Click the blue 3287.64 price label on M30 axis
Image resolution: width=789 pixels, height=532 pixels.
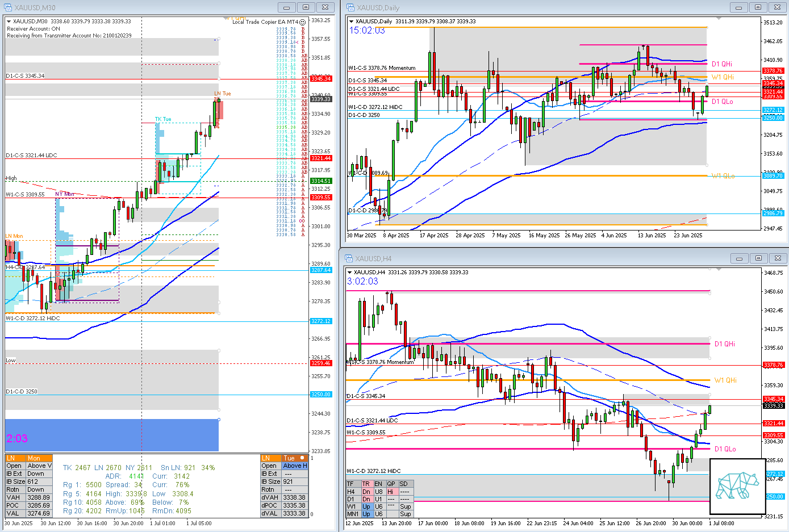pyautogui.click(x=321, y=270)
